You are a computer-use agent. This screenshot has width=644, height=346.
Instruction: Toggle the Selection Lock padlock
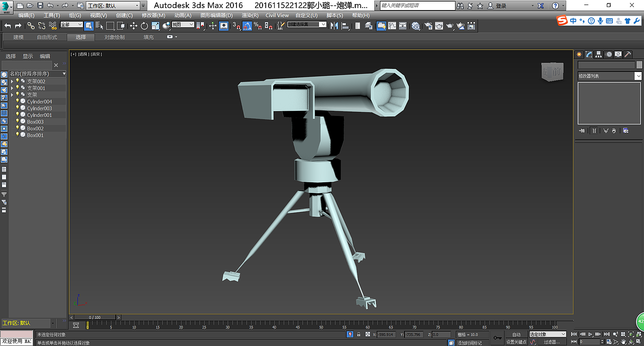358,334
